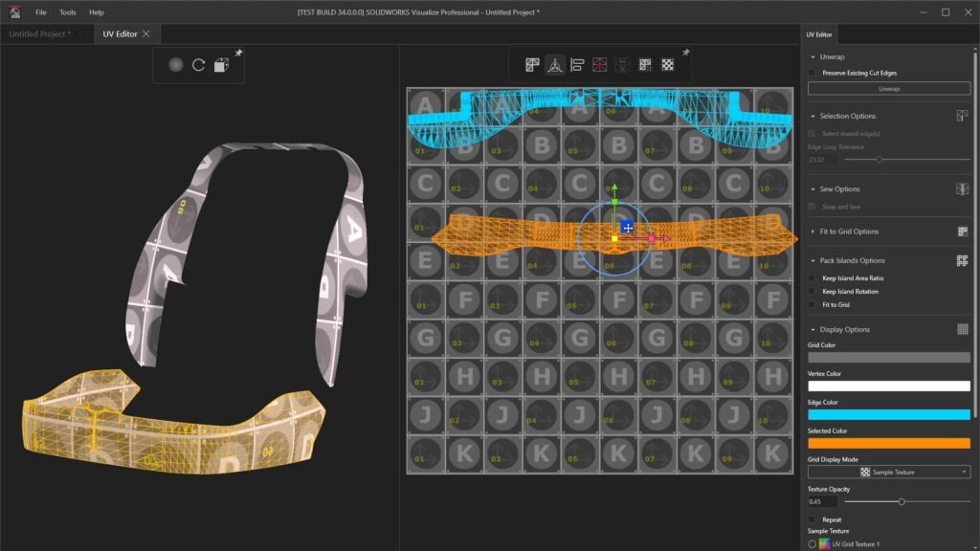Click the Sew Options section icon
This screenshot has height=551, width=980.
pos(962,188)
